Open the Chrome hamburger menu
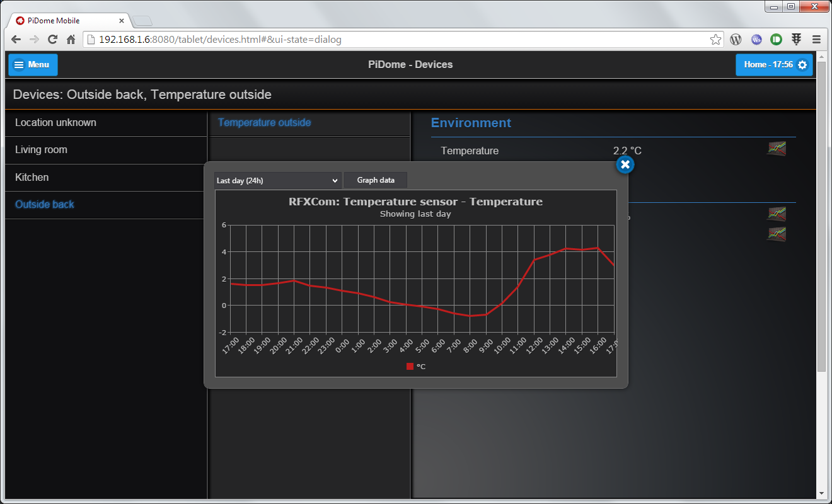This screenshot has width=832, height=504. pos(816,39)
